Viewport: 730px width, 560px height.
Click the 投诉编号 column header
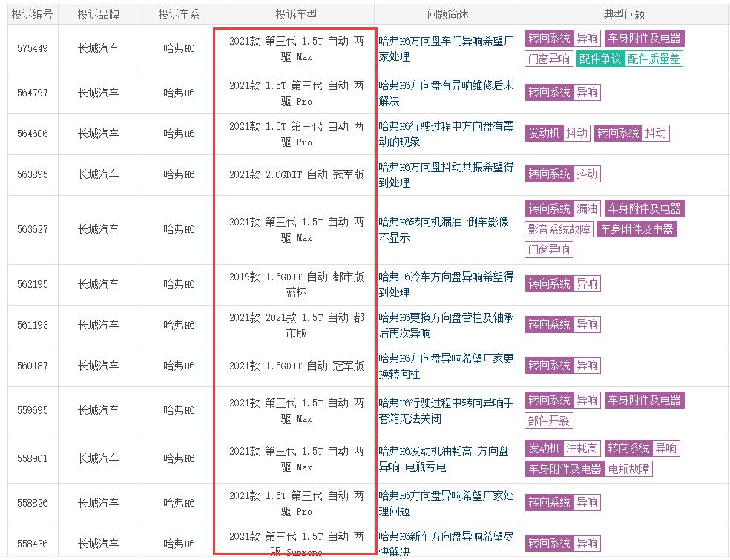point(32,14)
